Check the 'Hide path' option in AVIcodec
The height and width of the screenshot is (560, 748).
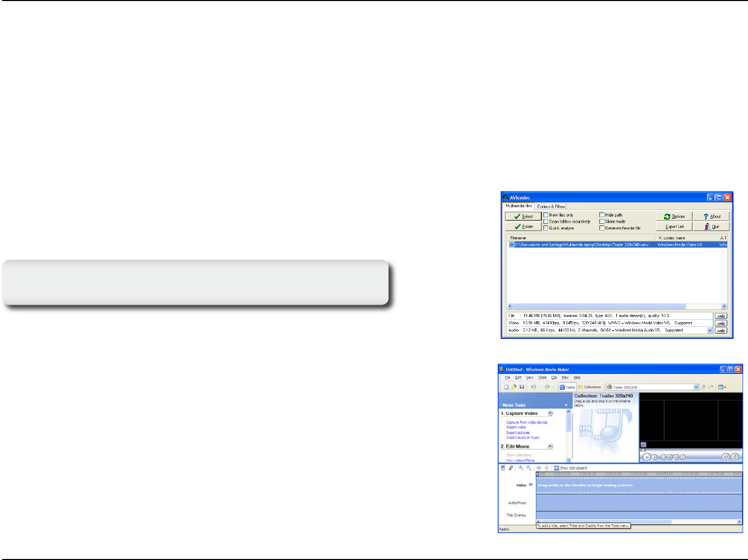click(602, 214)
